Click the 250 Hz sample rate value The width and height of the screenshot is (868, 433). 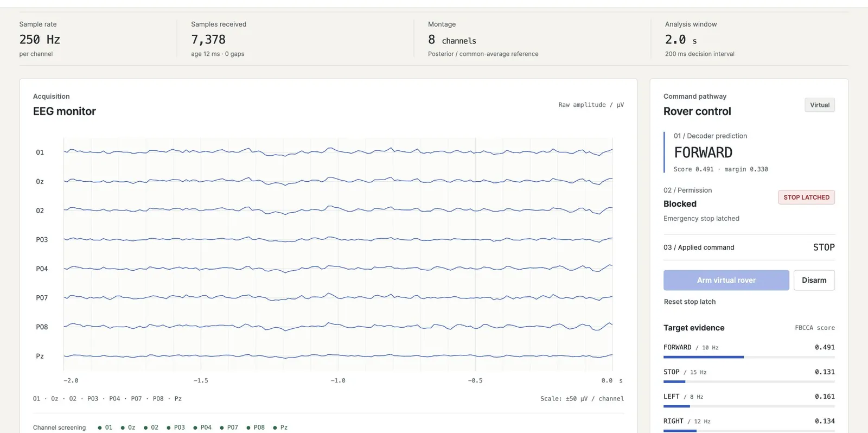click(40, 40)
